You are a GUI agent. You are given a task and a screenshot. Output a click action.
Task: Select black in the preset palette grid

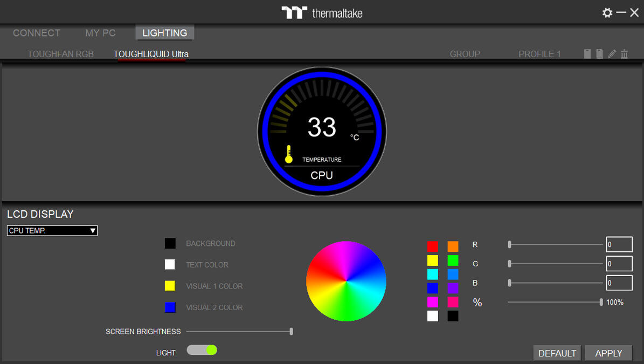[453, 316]
